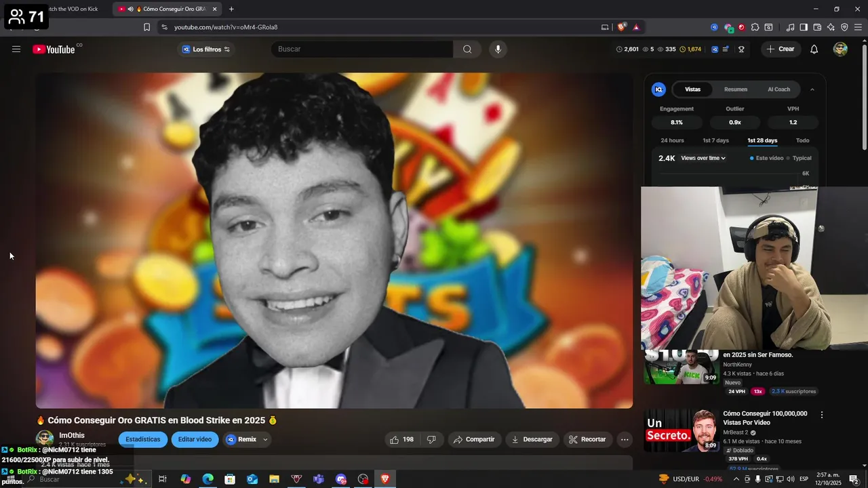Viewport: 868px width, 488px height.
Task: Show hidden system tray icons
Action: pyautogui.click(x=736, y=479)
